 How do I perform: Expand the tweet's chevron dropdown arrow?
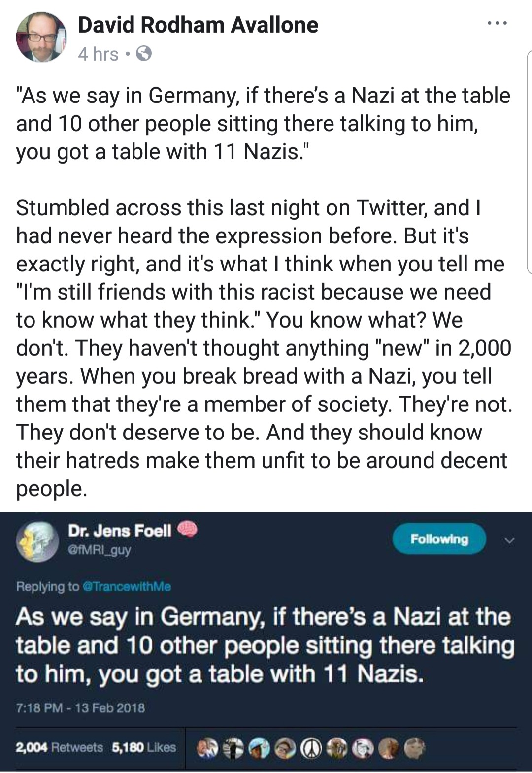(510, 541)
